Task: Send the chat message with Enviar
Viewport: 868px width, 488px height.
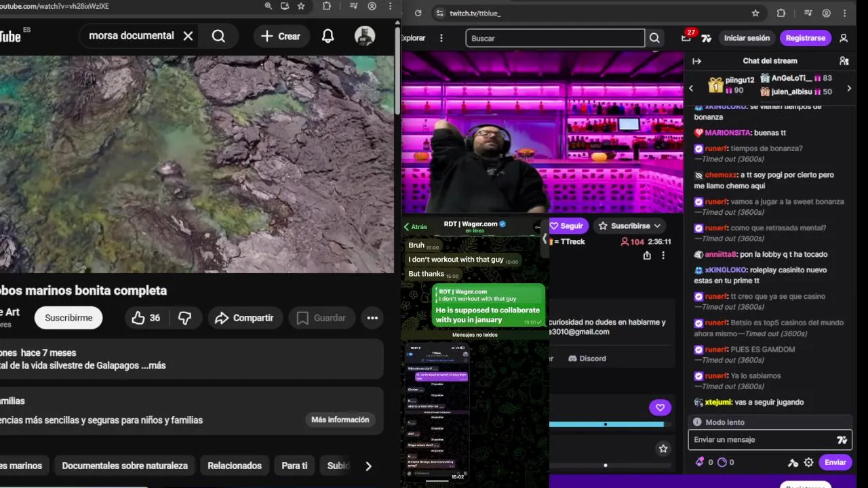Action: coord(835,462)
